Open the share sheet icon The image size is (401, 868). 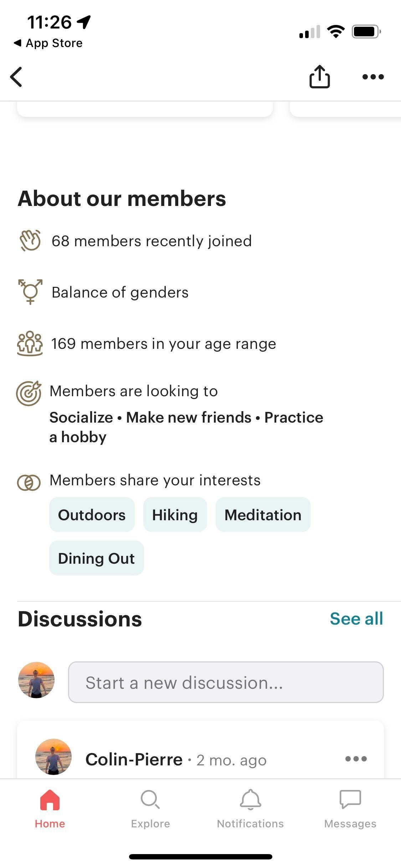319,77
